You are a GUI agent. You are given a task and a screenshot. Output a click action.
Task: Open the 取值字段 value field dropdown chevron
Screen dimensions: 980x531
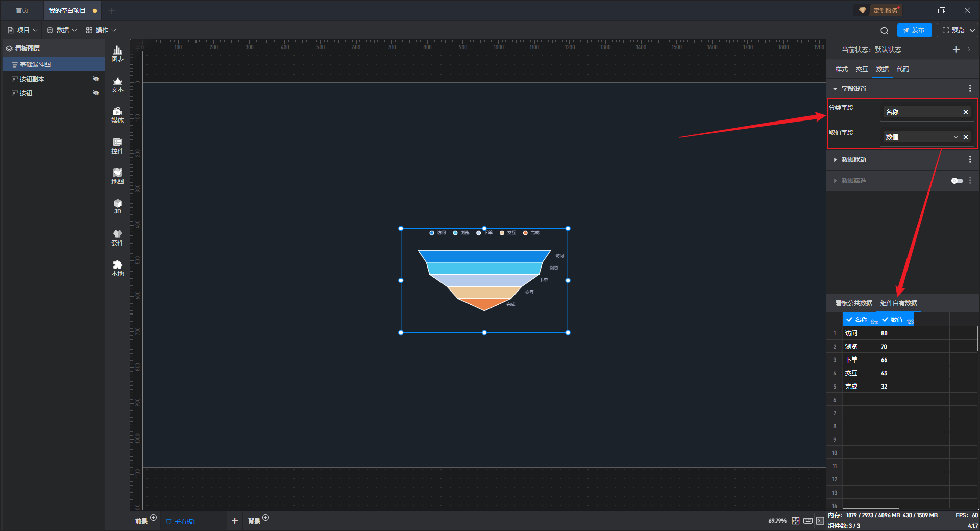955,137
